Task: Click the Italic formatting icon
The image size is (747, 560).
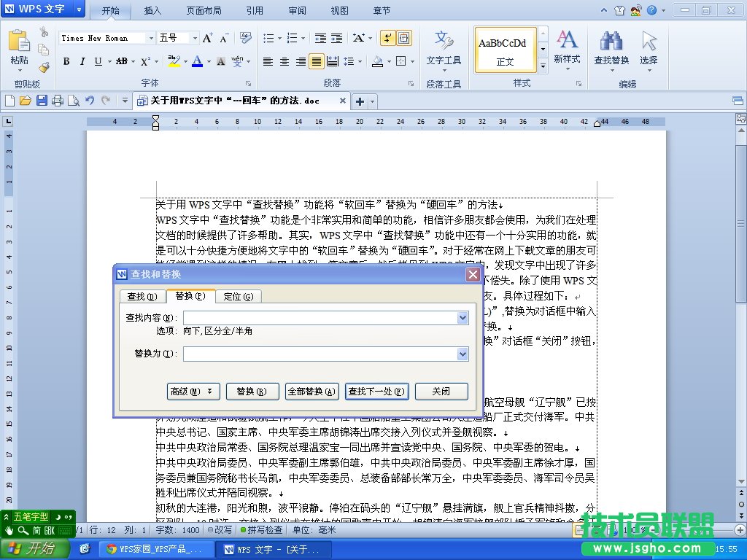Action: point(82,62)
